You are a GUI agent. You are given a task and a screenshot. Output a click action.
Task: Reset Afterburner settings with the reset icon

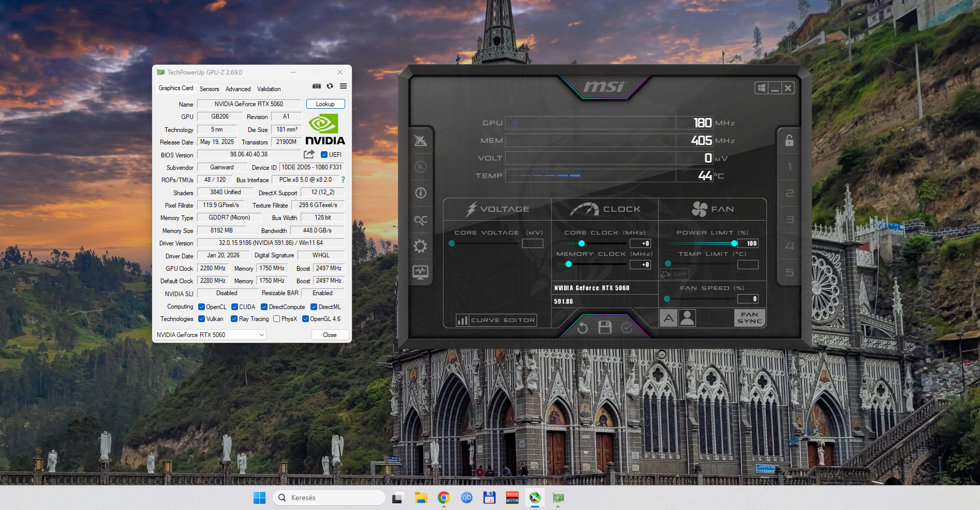583,328
